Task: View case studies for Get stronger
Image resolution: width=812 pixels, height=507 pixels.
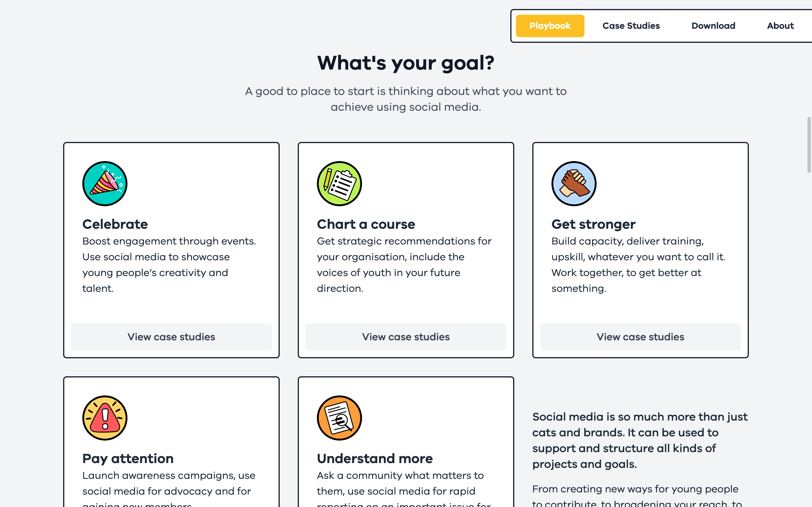Action: tap(640, 337)
